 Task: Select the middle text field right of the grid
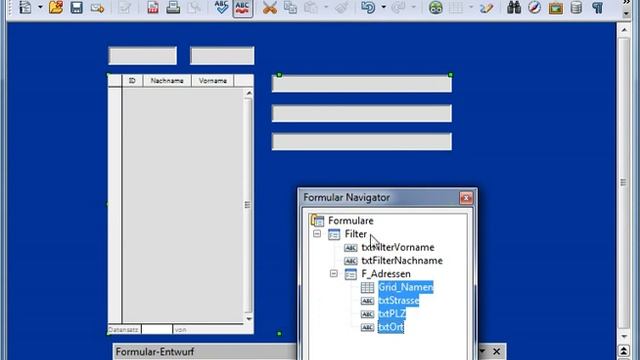[362, 113]
